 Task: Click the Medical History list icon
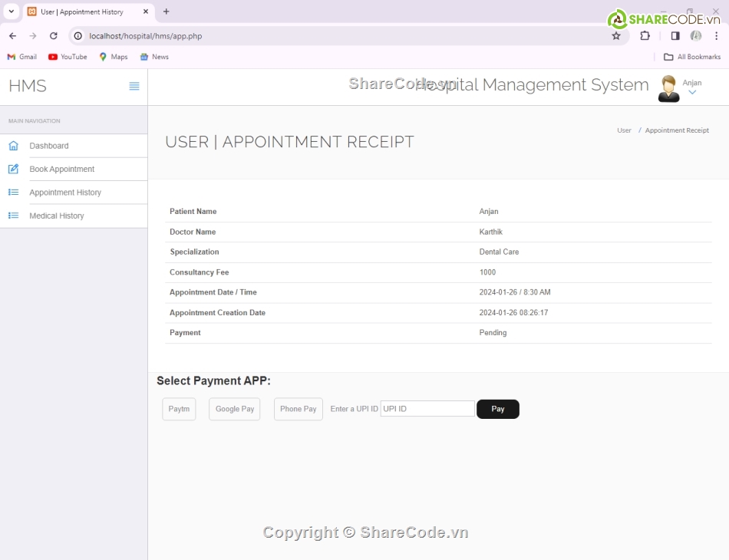[13, 216]
